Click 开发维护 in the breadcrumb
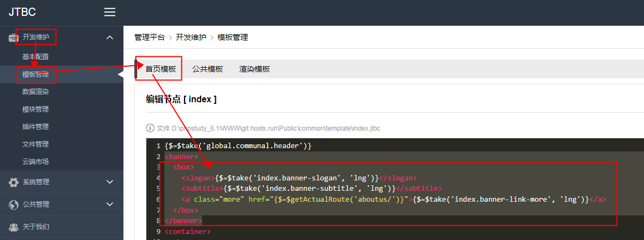 tap(191, 37)
